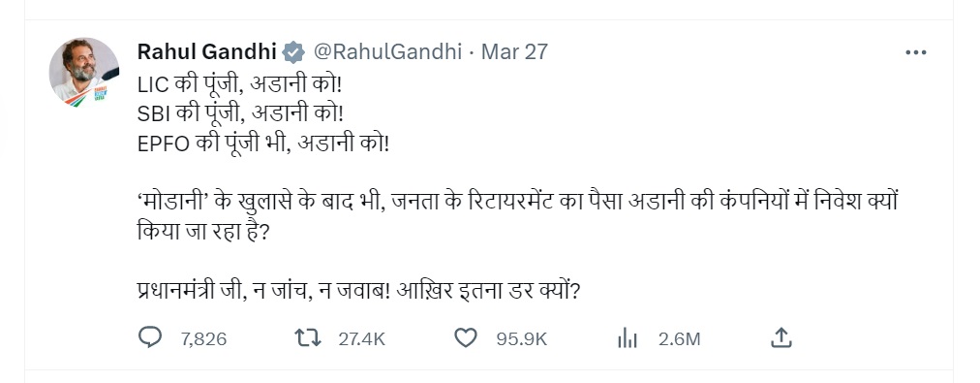Screen dimensions: 980x383
Task: Click the 2.6M views count
Action: coord(680,339)
